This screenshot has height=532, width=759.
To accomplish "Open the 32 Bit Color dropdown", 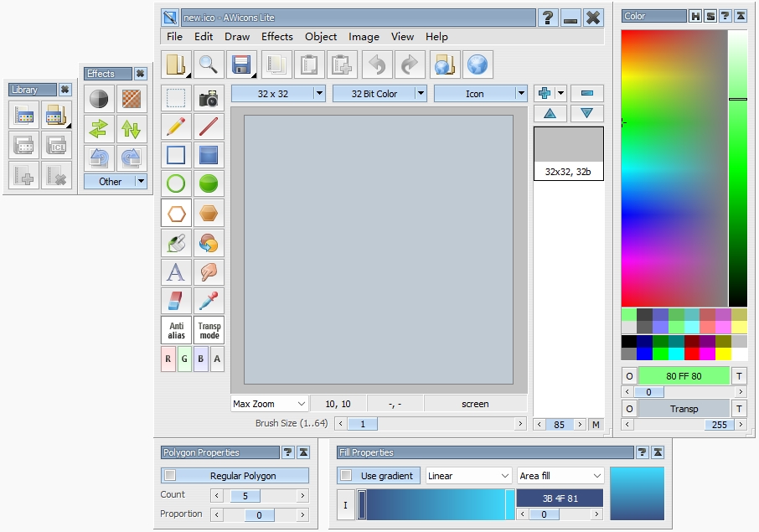I will [x=379, y=94].
